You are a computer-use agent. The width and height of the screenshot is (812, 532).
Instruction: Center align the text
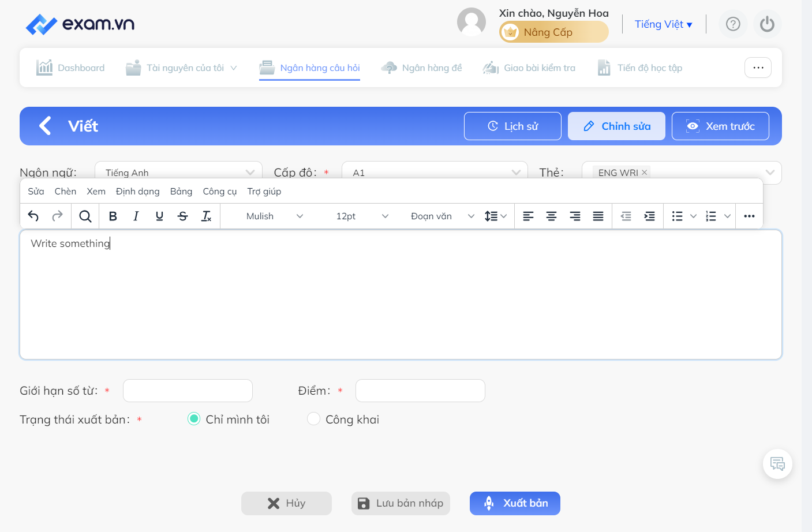point(552,216)
